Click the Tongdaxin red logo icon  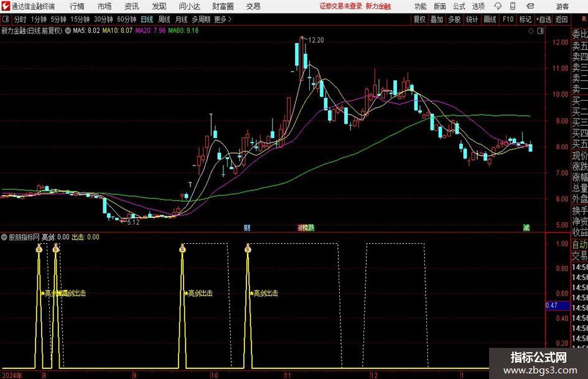6,6
